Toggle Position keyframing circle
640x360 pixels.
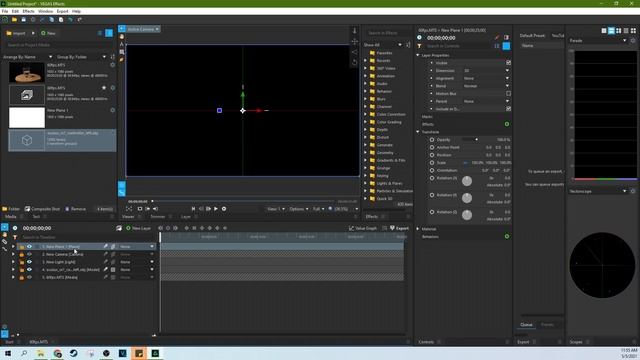tap(432, 155)
